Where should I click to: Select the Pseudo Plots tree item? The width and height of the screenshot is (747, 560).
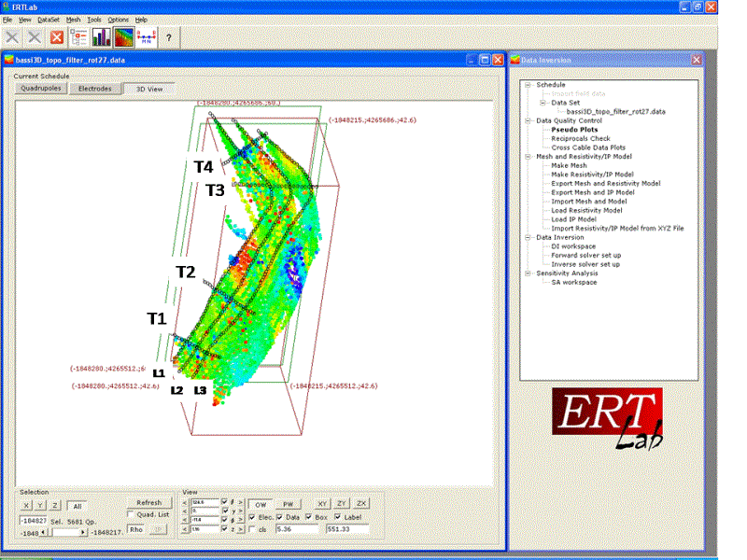tap(574, 130)
